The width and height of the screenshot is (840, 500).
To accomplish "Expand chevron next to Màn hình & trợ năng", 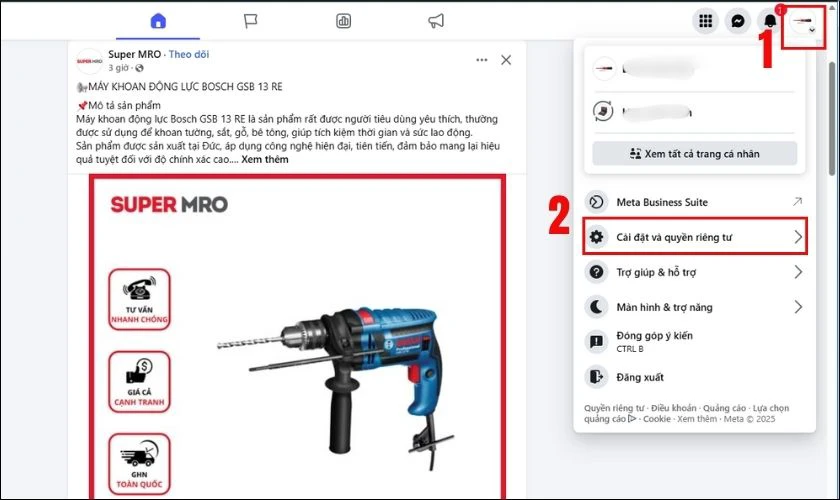I will (798, 307).
